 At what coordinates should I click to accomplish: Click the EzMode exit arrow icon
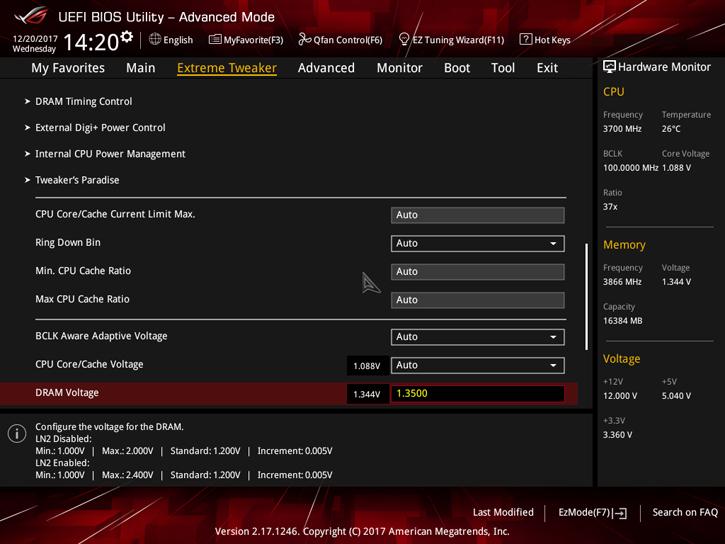[x=621, y=513]
